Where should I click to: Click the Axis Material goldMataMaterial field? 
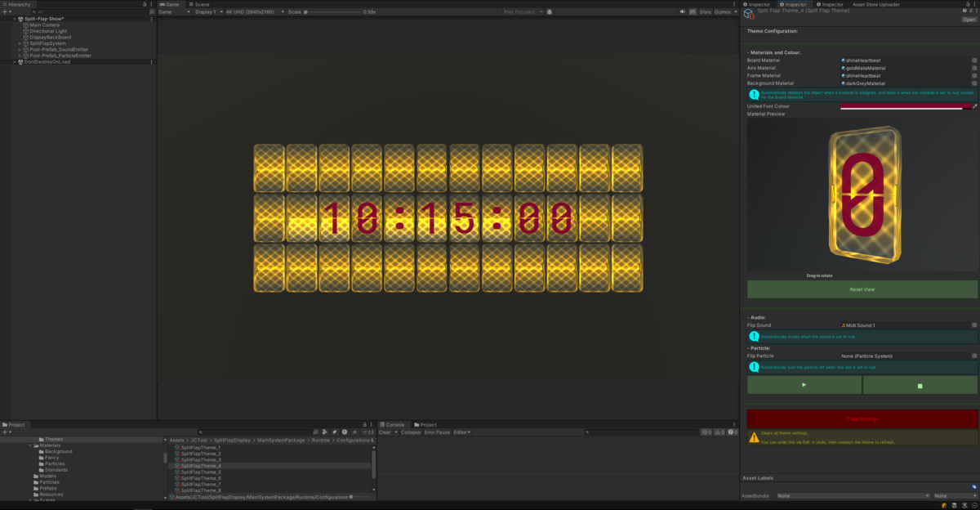click(906, 68)
